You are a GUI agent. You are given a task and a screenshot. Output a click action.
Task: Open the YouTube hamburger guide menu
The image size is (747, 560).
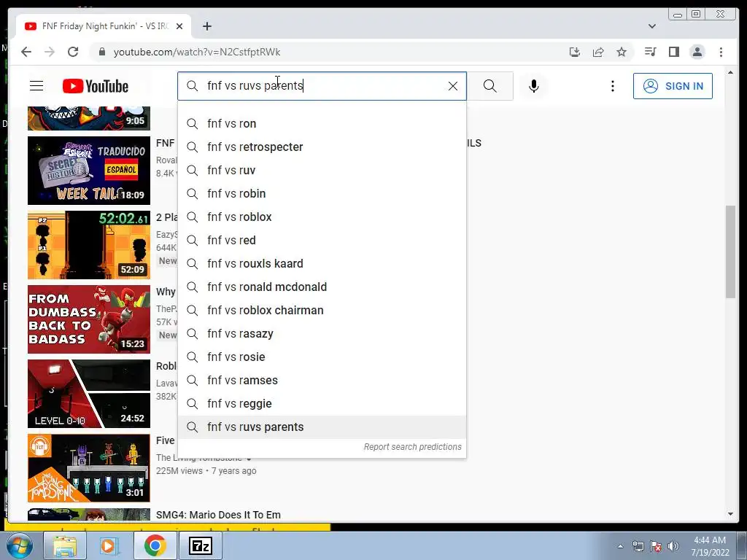(36, 86)
